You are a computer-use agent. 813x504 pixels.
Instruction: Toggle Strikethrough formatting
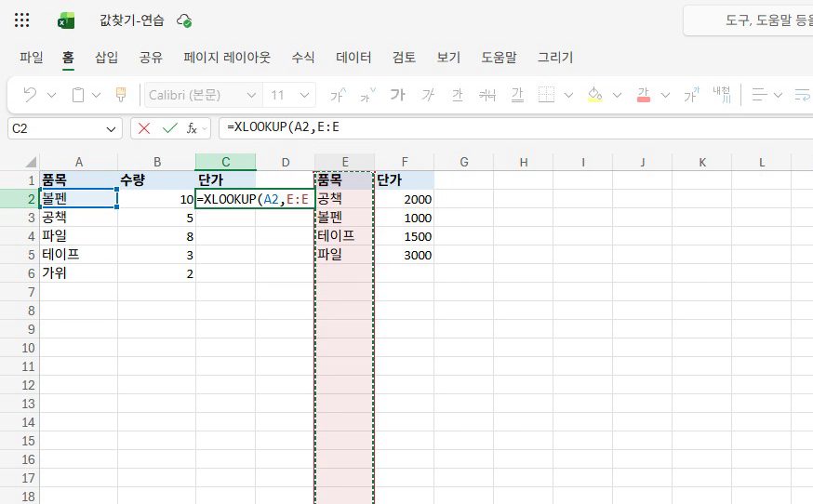coord(487,95)
